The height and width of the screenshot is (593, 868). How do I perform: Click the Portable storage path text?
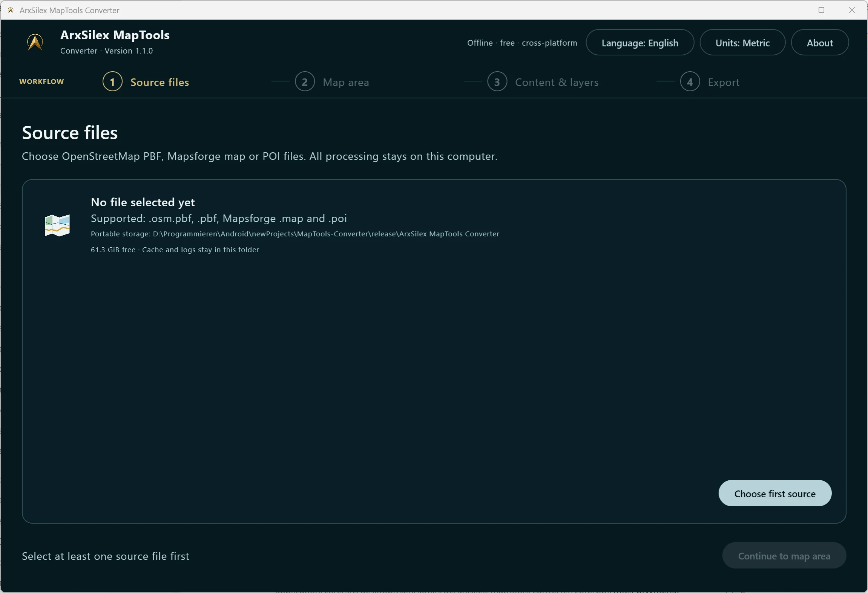coord(295,234)
